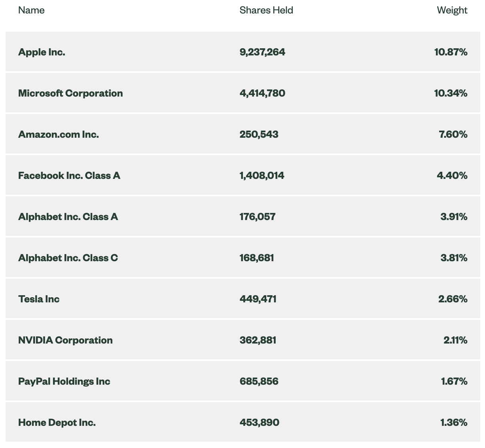This screenshot has height=448, width=485.
Task: Select the Alphabet Inc. Class A cell
Action: click(68, 216)
